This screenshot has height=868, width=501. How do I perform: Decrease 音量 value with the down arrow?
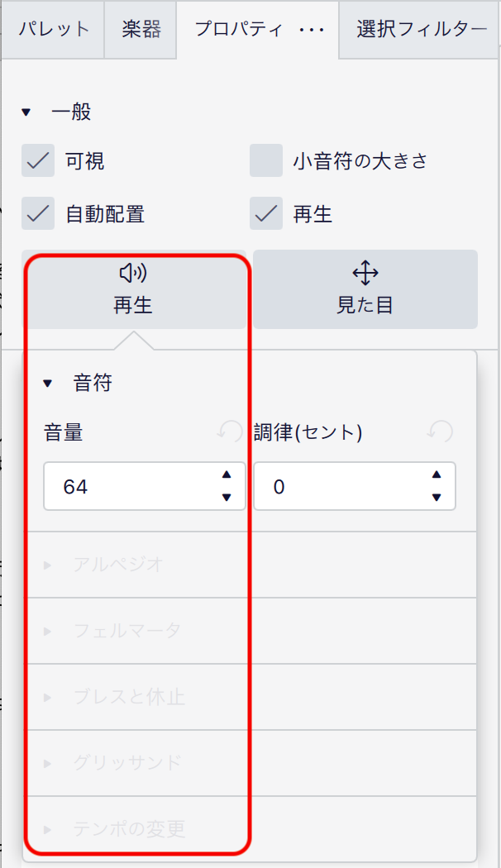227,497
